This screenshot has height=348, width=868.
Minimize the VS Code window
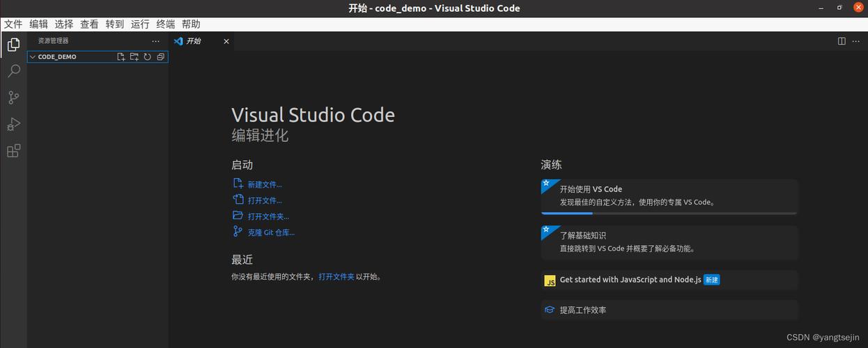click(821, 8)
